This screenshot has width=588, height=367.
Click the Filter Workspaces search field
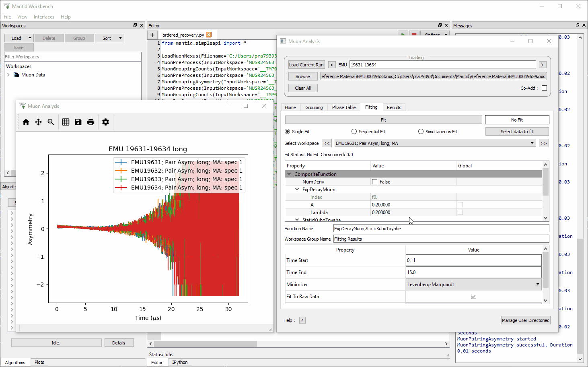coord(72,56)
